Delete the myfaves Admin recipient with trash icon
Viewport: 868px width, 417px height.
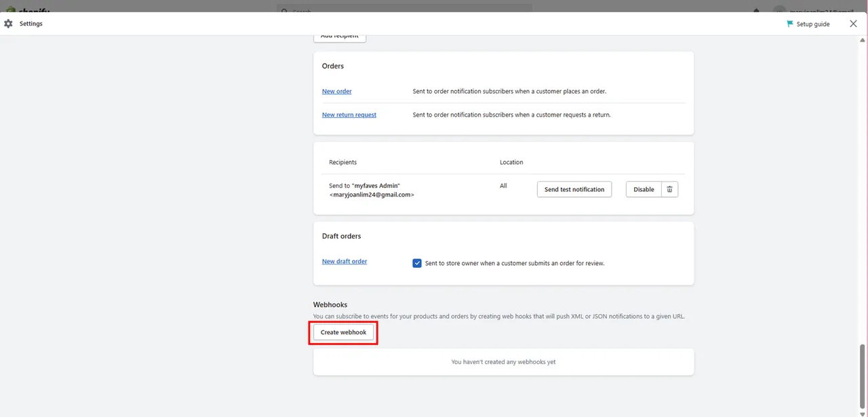(669, 189)
